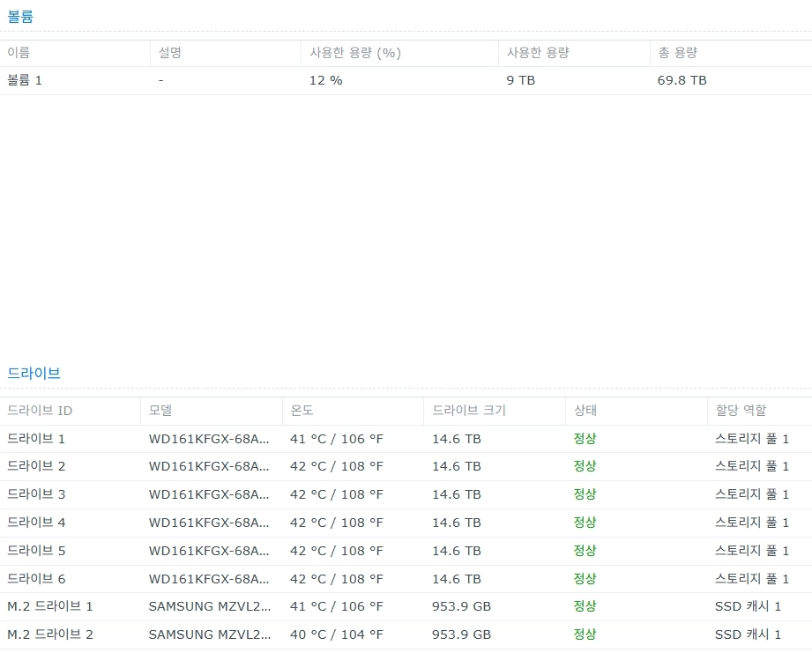Click the 42 °C temperature of 드라이브 2
Image resolution: width=812 pixels, height=653 pixels.
coord(337,466)
